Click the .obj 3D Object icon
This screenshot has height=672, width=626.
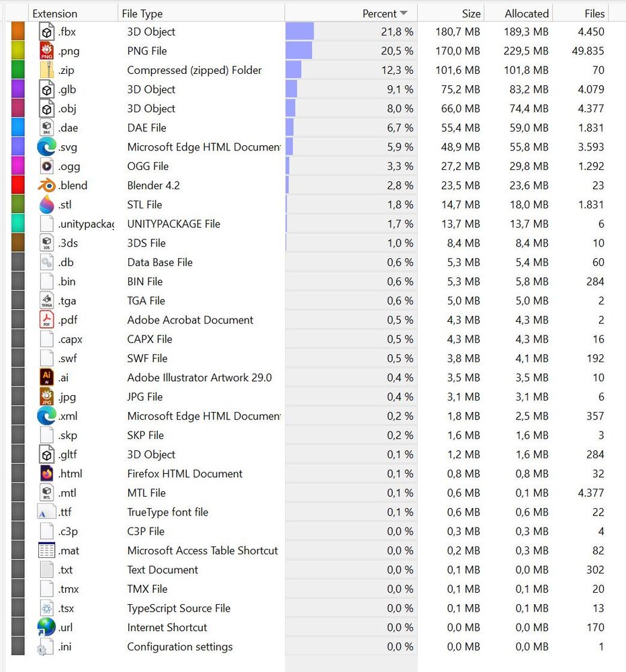tap(47, 108)
